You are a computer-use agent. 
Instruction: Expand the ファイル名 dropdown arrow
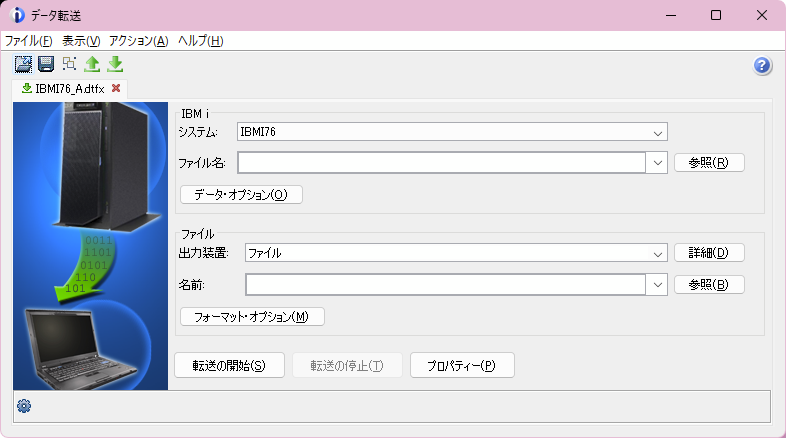[657, 163]
